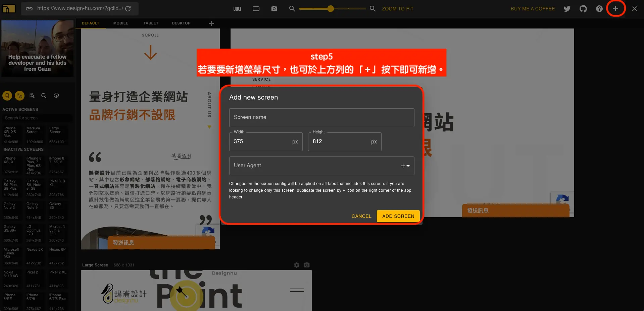The height and width of the screenshot is (311, 644).
Task: Open the BUY ME A COFFEE link
Action: [533, 9]
